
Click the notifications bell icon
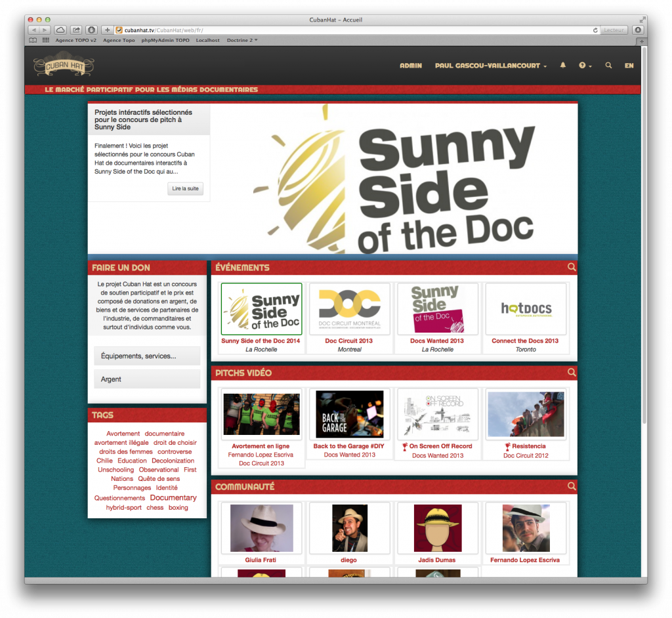coord(562,66)
